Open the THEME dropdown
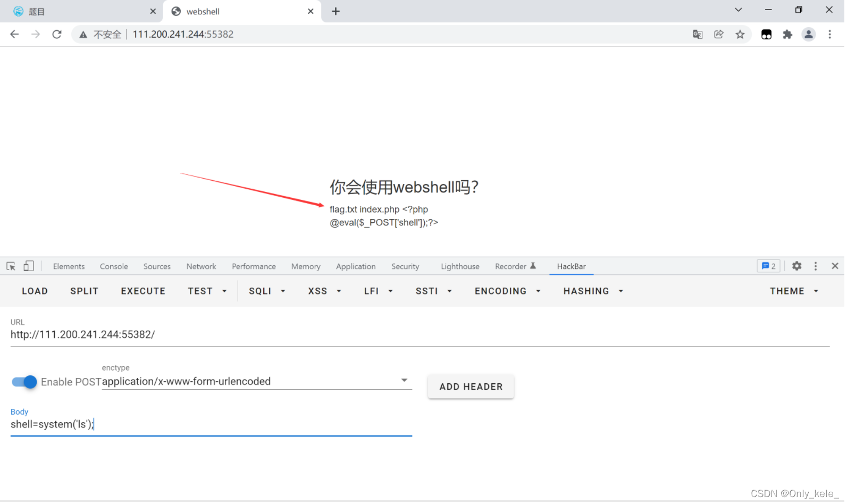Screen dimensions: 847x504 [794, 291]
